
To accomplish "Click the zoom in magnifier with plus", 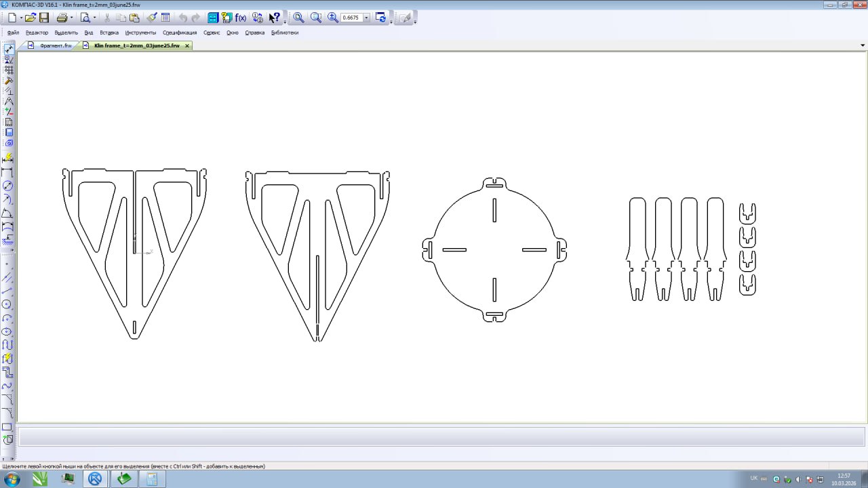I will 333,18.
